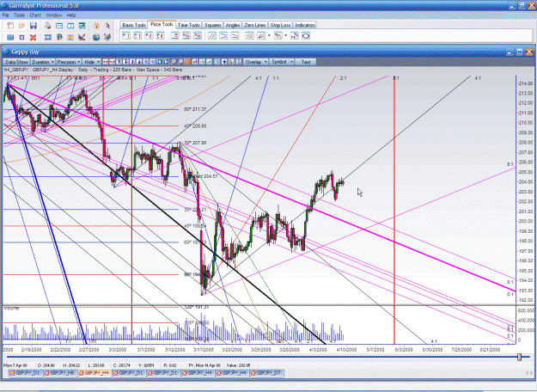Switch to the Zero Lines tab
The width and height of the screenshot is (537, 392).
point(255,25)
